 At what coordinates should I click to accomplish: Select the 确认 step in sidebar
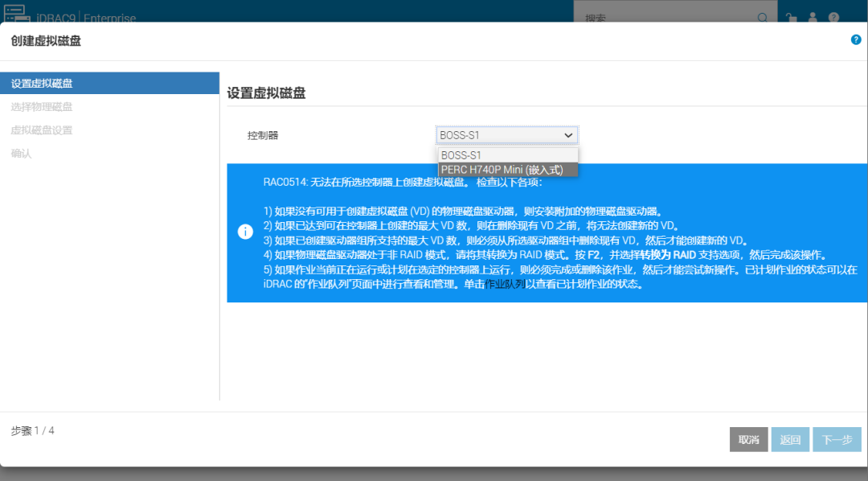(21, 154)
